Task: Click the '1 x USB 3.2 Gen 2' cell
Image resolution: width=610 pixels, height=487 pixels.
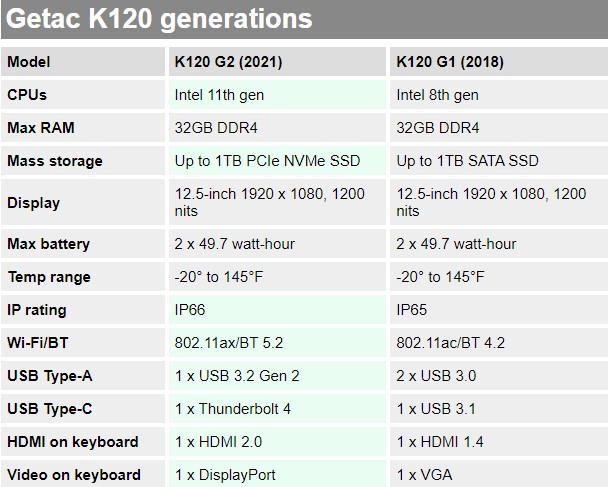Action: point(237,376)
